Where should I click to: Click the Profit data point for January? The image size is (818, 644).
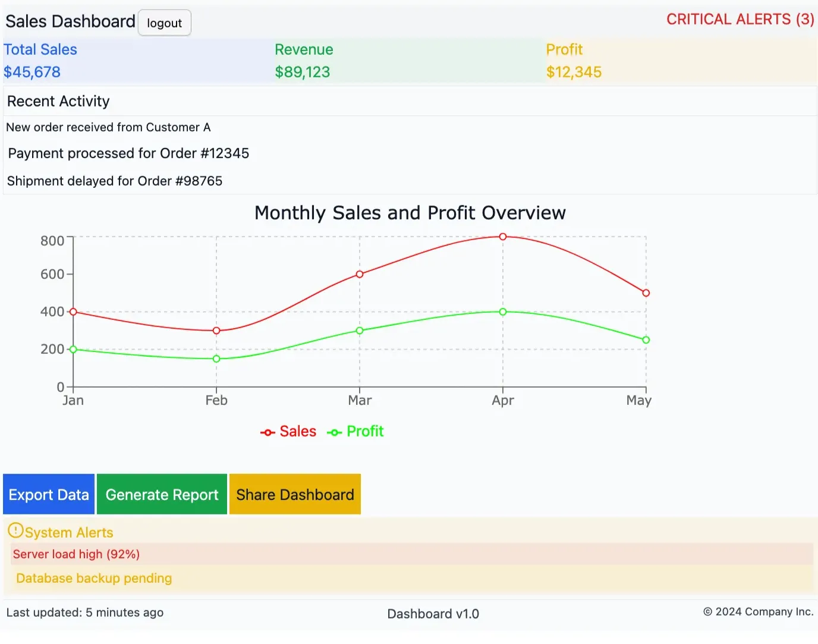tap(73, 350)
